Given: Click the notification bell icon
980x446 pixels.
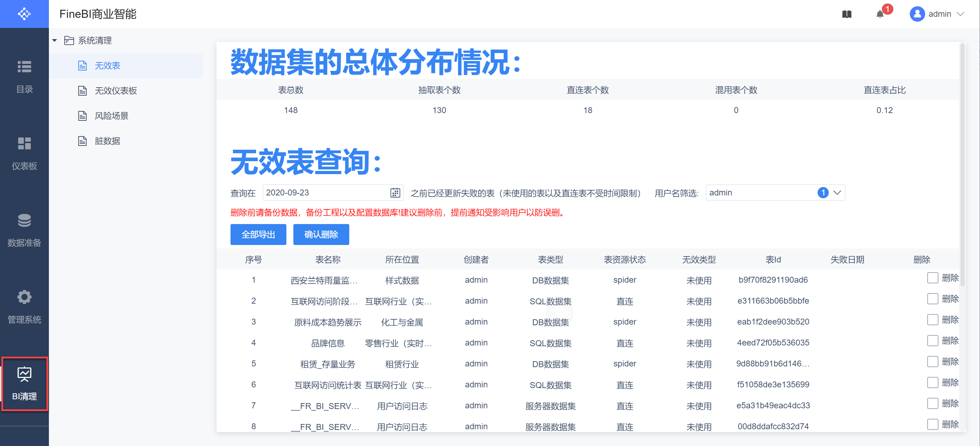Looking at the screenshot, I should (879, 14).
